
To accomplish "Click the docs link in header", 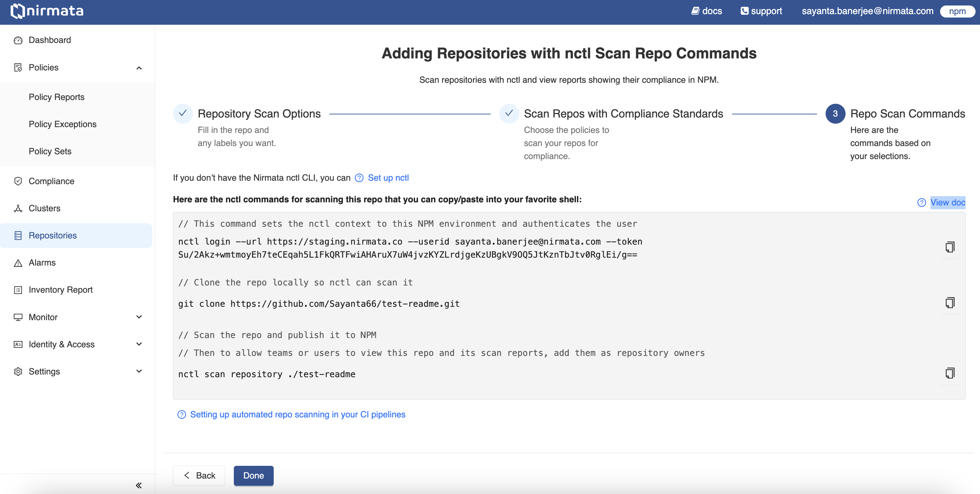I will click(711, 11).
